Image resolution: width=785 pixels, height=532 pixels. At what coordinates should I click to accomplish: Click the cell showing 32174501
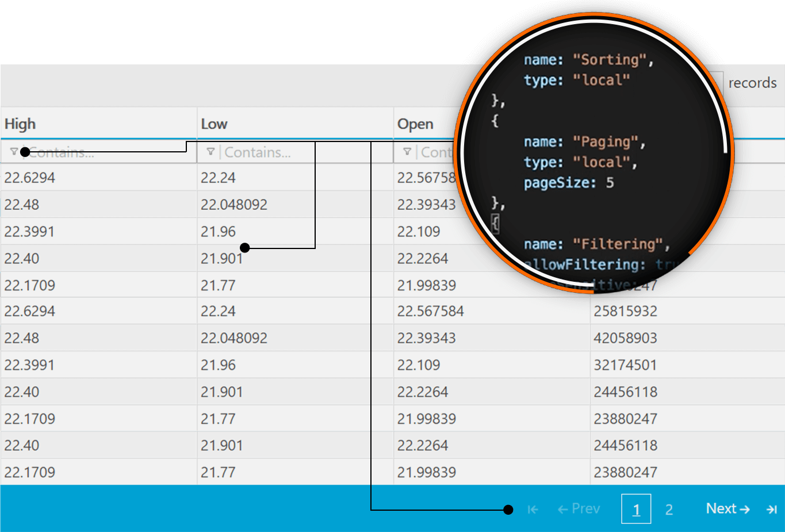click(x=625, y=365)
